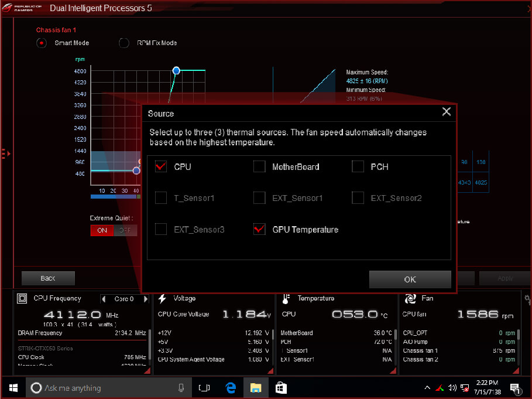This screenshot has height=399, width=532.
Task: Enable the MotherBoard source checkbox
Action: click(259, 166)
